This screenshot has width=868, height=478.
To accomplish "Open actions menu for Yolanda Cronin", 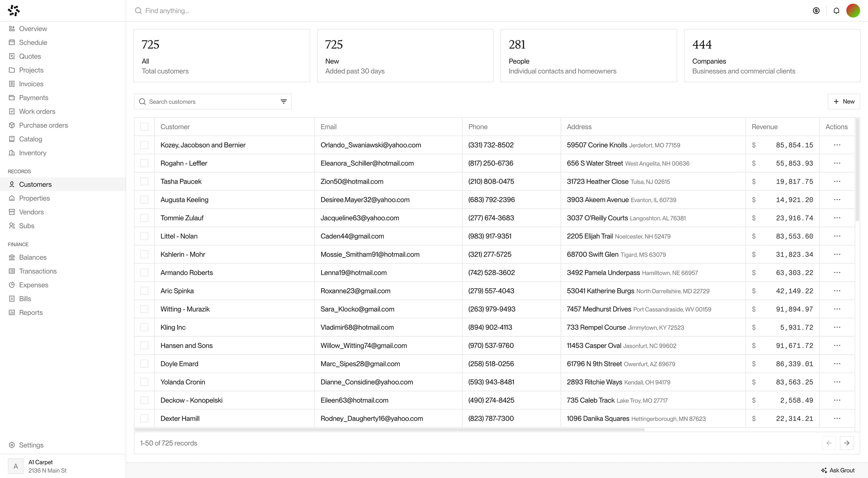I will [837, 382].
